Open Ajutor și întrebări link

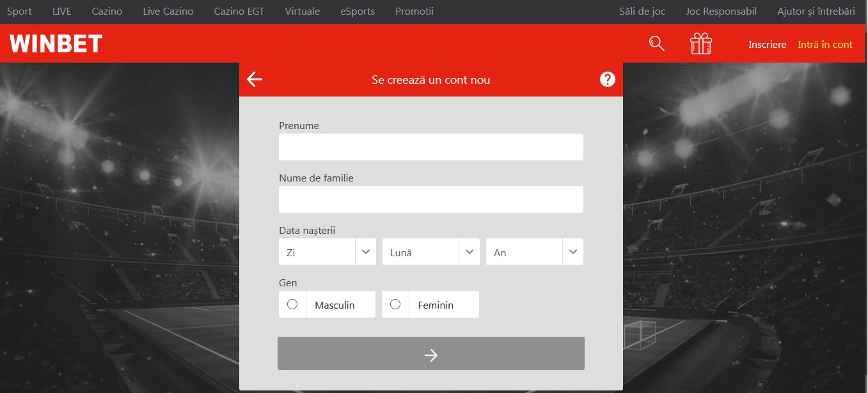click(x=816, y=12)
